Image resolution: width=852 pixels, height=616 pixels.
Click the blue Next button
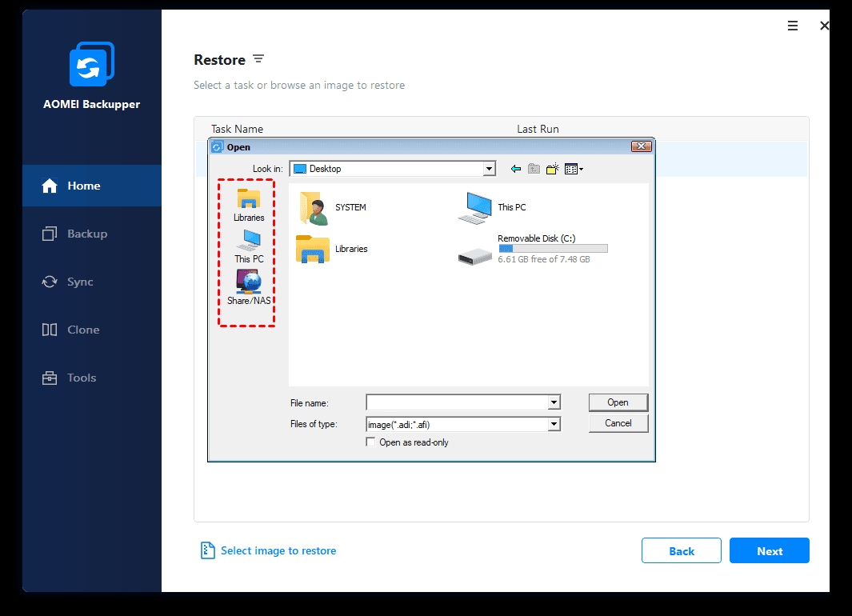pos(769,550)
